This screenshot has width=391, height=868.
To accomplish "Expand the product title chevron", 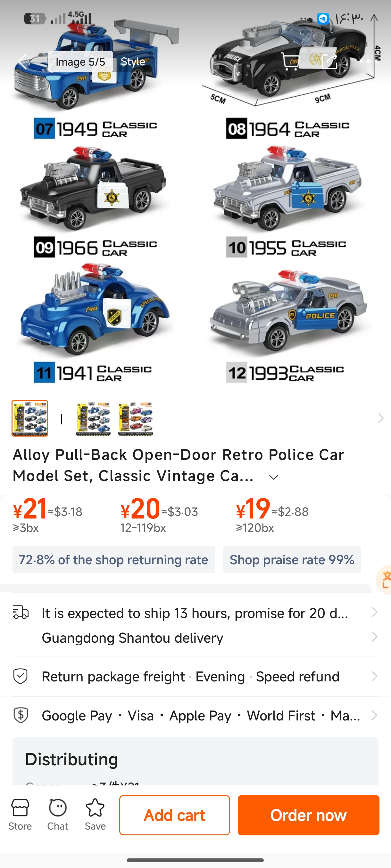I will point(274,477).
